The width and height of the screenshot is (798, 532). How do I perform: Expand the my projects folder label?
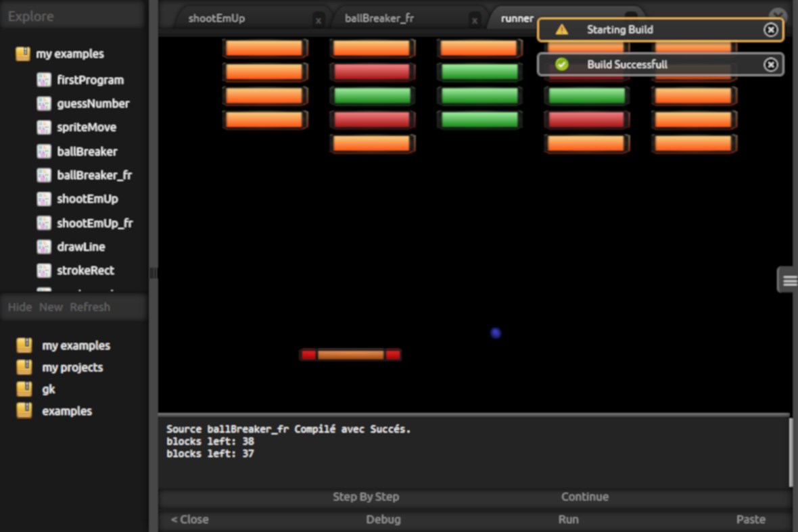[72, 367]
